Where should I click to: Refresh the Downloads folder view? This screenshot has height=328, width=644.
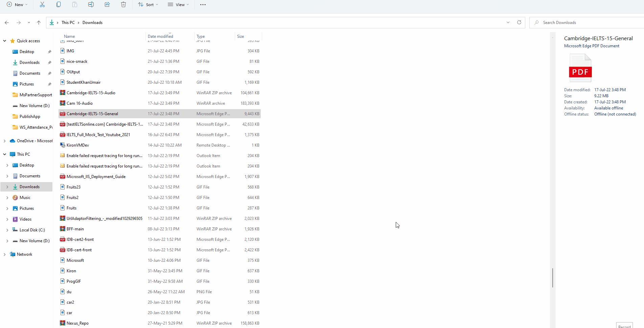[x=519, y=22]
